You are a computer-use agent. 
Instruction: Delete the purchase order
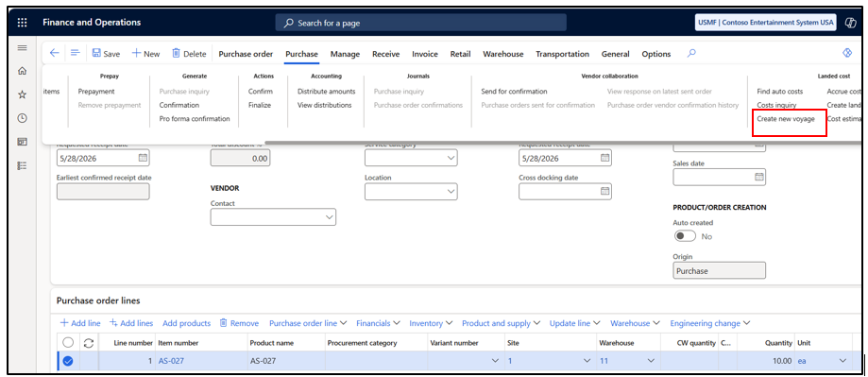pos(189,54)
